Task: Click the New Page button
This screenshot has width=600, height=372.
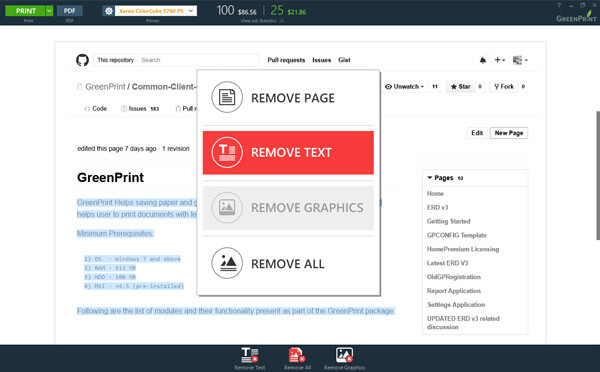Action: [509, 133]
